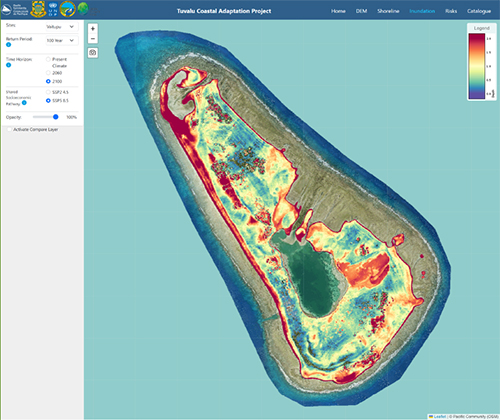Enable Activate Compare Layer checkbox
This screenshot has width=500, height=420.
tap(9, 129)
